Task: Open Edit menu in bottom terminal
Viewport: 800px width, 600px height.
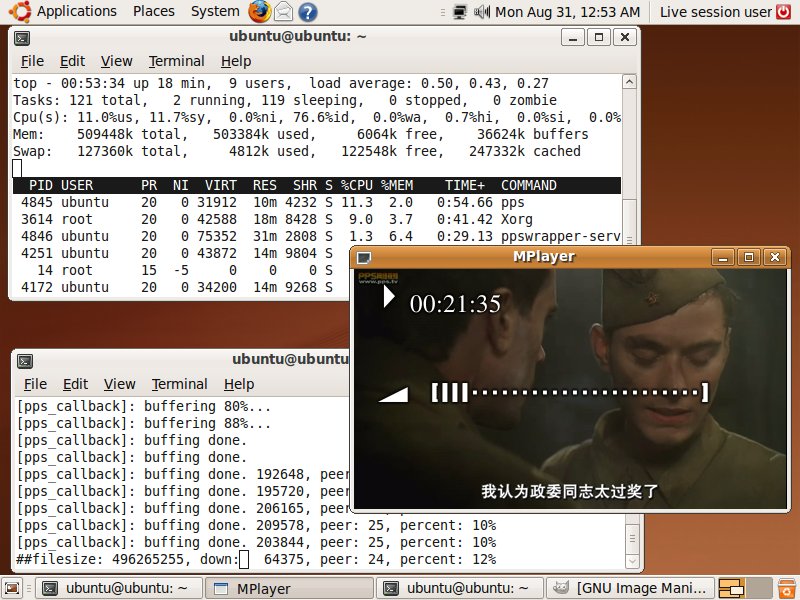Action: [76, 384]
